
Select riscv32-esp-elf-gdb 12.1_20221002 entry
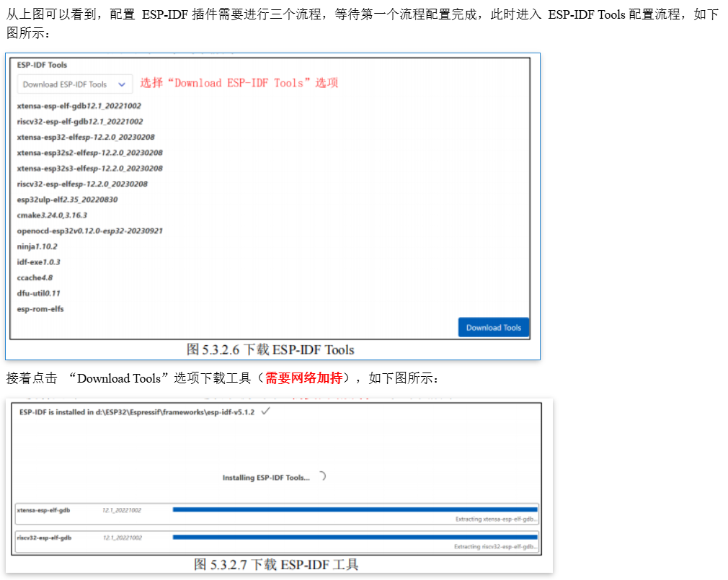tap(80, 122)
